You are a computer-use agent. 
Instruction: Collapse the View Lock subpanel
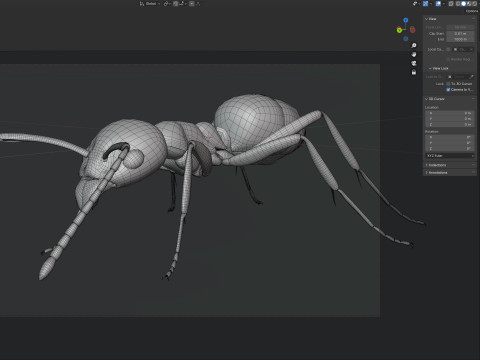pyautogui.click(x=439, y=68)
